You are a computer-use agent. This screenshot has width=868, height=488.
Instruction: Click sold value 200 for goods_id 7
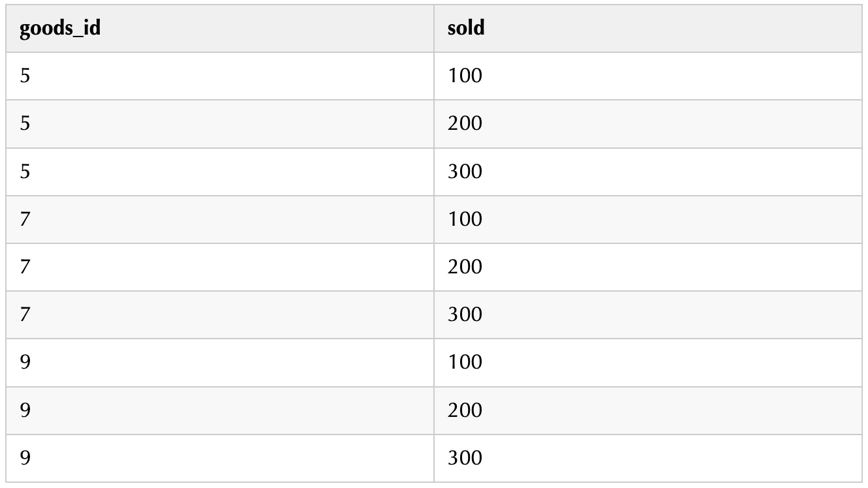pos(465,267)
